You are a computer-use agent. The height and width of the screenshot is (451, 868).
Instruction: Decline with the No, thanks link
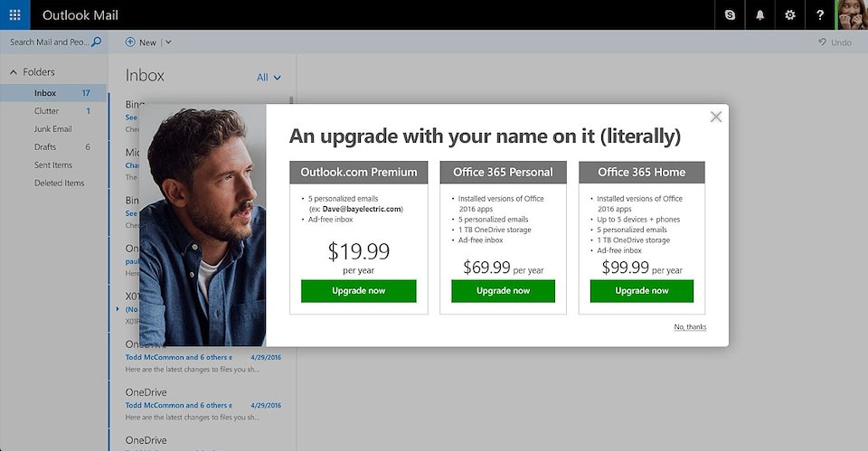tap(690, 327)
